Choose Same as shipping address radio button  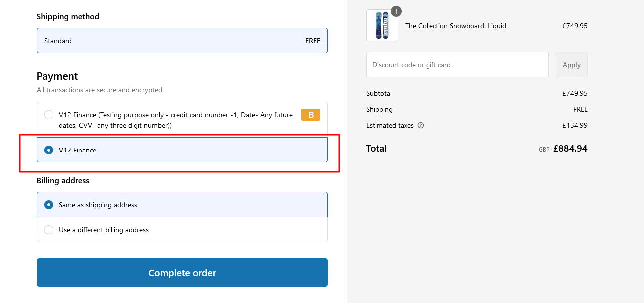tap(49, 205)
